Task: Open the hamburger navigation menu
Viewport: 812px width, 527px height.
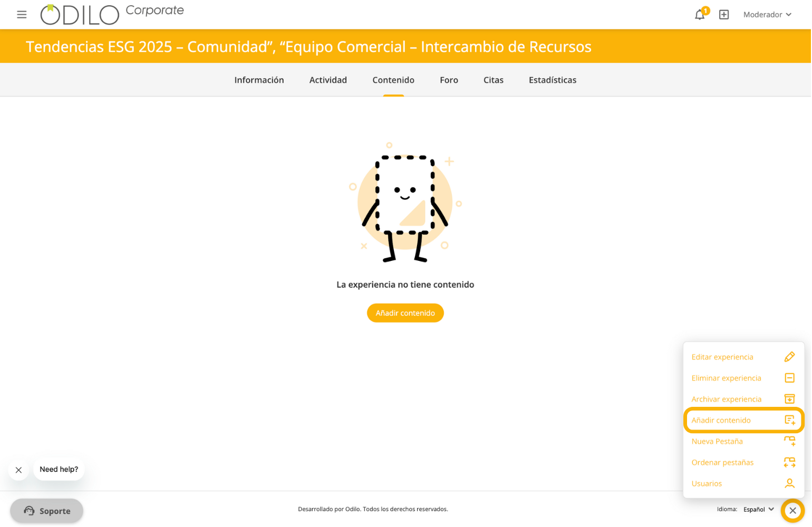Action: tap(22, 15)
